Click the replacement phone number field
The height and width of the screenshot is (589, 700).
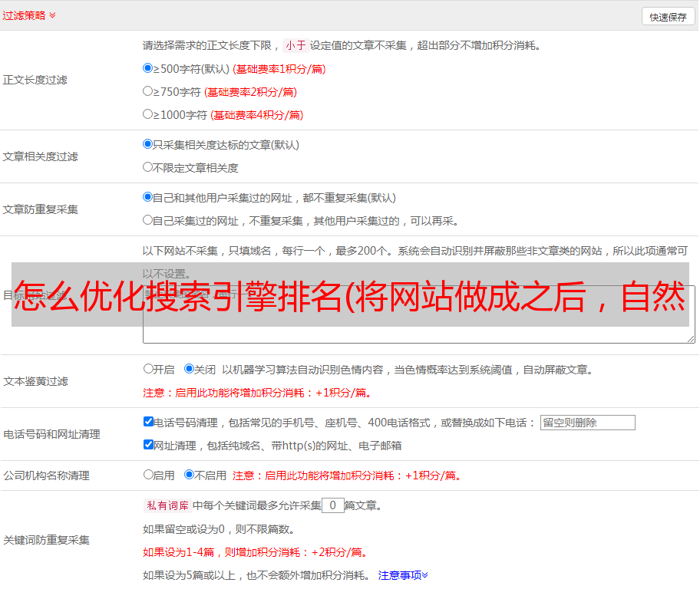pos(587,423)
